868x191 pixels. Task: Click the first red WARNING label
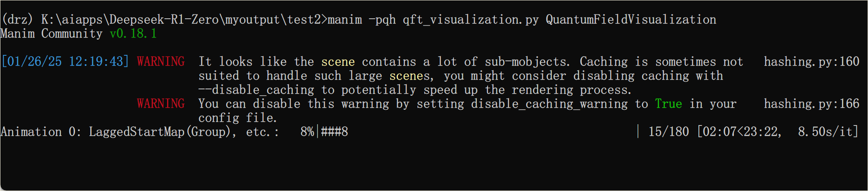pos(161,62)
